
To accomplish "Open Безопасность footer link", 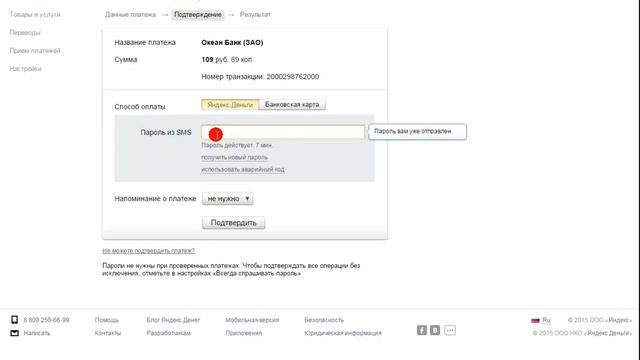I will pos(324,320).
